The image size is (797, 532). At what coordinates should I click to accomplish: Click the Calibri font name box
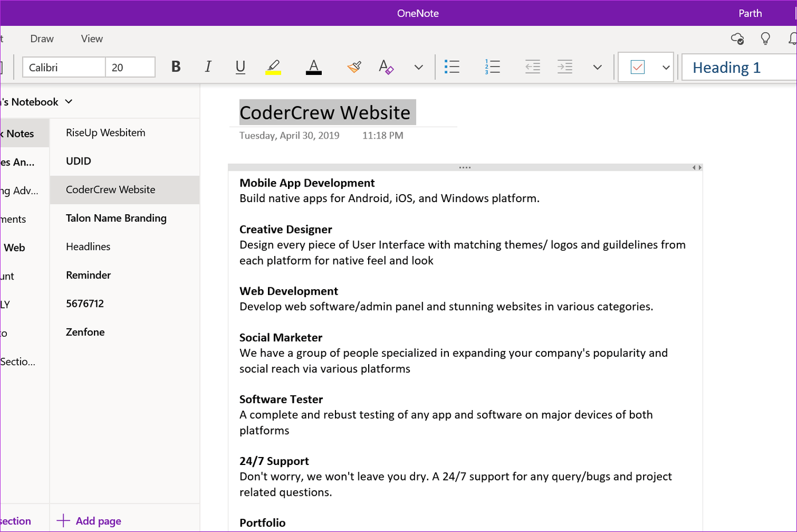[64, 67]
